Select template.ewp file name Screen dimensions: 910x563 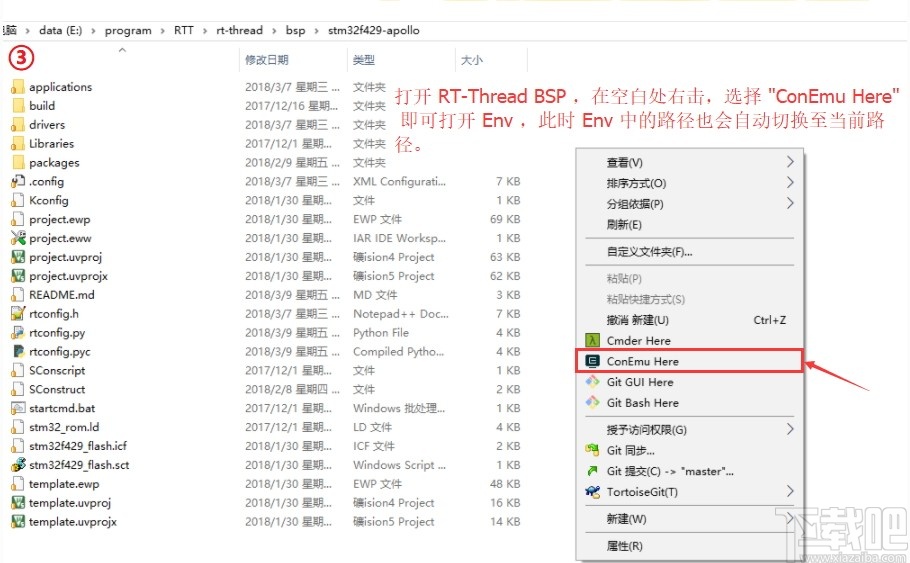coord(64,484)
